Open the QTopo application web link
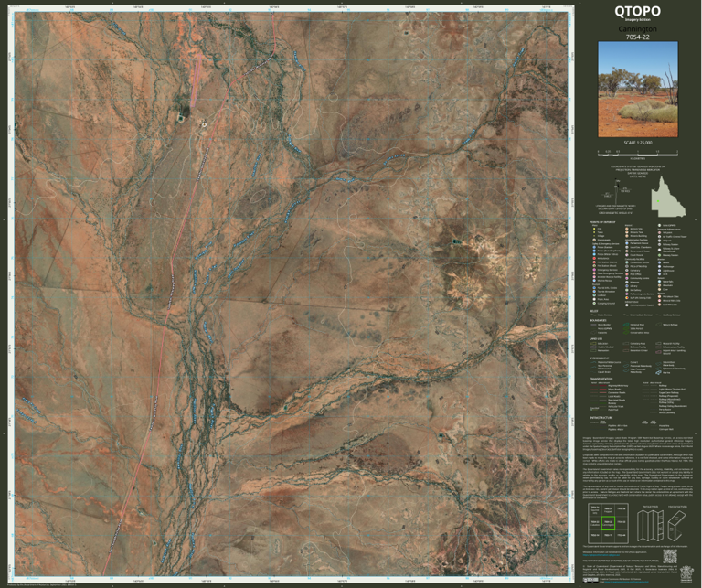The width and height of the screenshot is (702, 588). (x=601, y=555)
